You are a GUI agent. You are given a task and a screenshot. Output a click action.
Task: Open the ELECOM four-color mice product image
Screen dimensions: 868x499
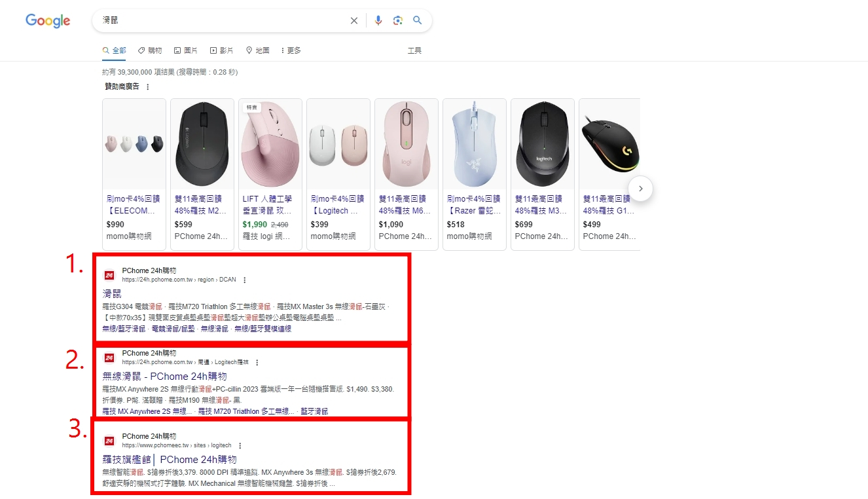click(134, 144)
